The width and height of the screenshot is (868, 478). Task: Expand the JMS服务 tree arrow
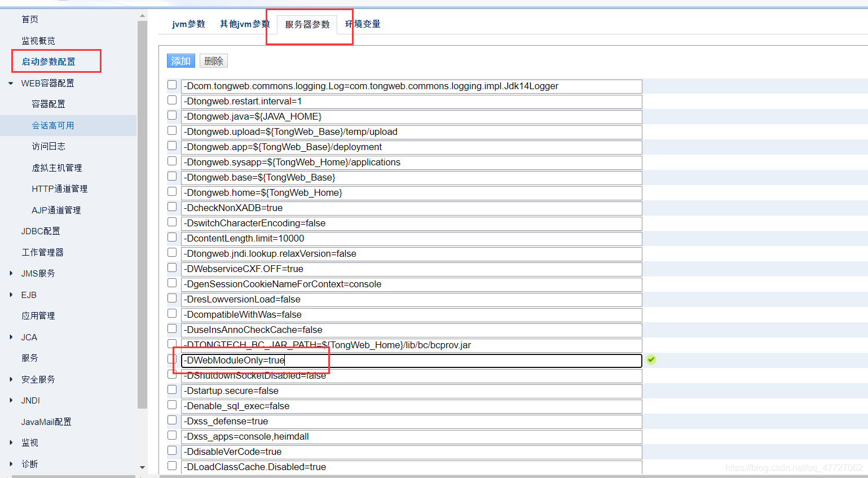[11, 273]
